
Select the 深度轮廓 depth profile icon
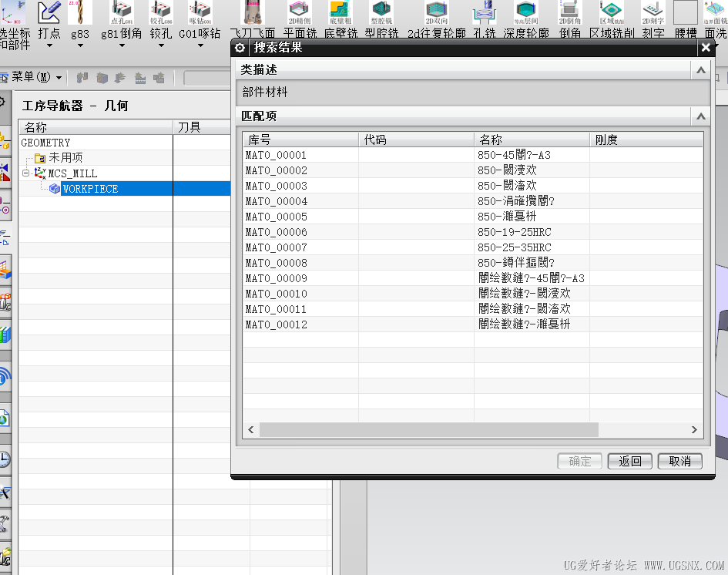click(526, 12)
